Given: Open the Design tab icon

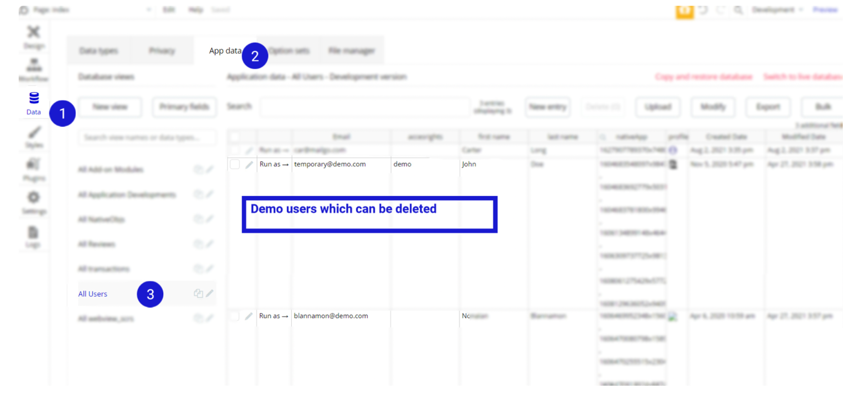Looking at the screenshot, I should [x=34, y=38].
